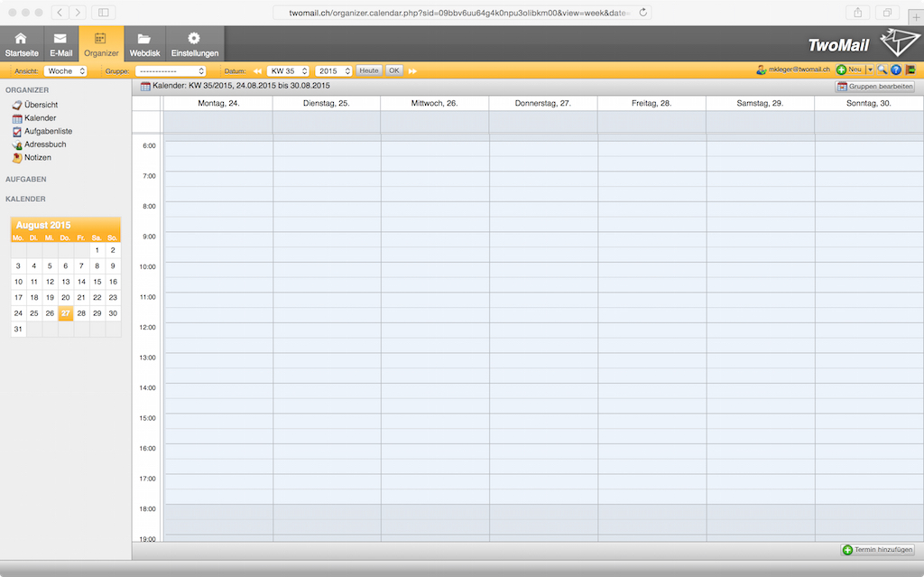
Task: Go to next week arrow
Action: [412, 70]
